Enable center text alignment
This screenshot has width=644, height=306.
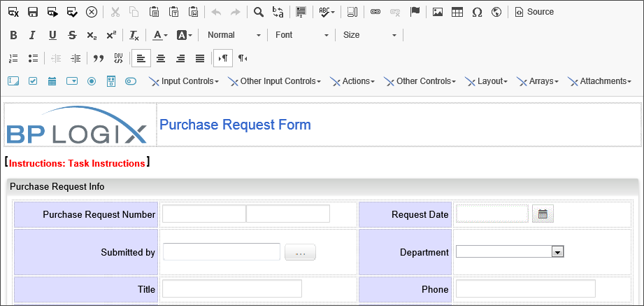point(161,58)
